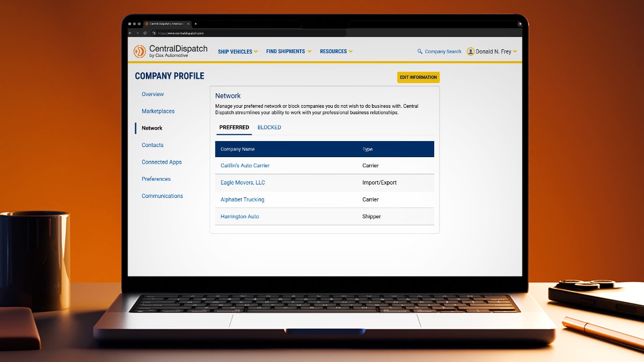644x362 pixels.
Task: Click the browser forward arrow
Action: point(137,33)
